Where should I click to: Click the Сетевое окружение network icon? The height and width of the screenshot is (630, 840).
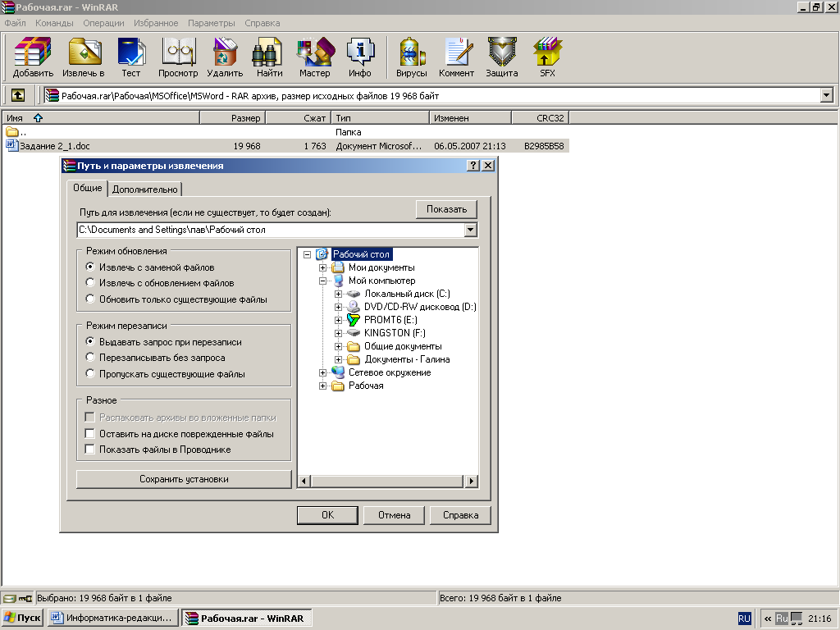pos(338,372)
